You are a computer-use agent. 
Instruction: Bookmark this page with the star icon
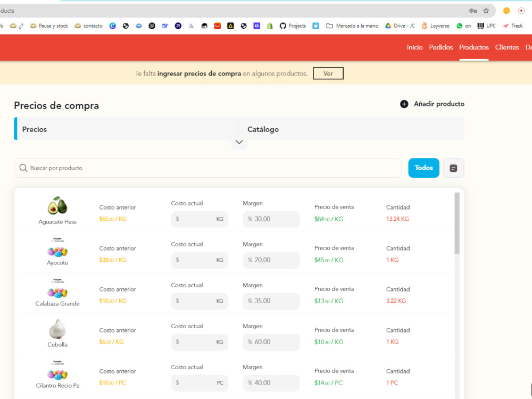point(486,11)
